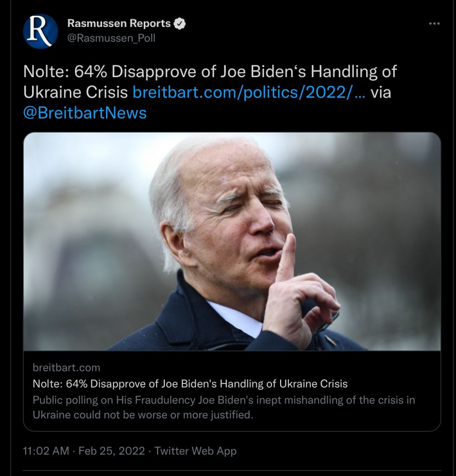Open the Rasmussen Reports profile avatar
The image size is (456, 476).
[x=40, y=31]
